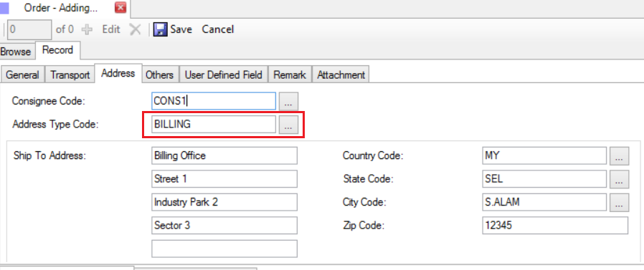Viewport: 644px width, 270px height.
Task: Click the Industry Park 2 address field
Action: [224, 202]
